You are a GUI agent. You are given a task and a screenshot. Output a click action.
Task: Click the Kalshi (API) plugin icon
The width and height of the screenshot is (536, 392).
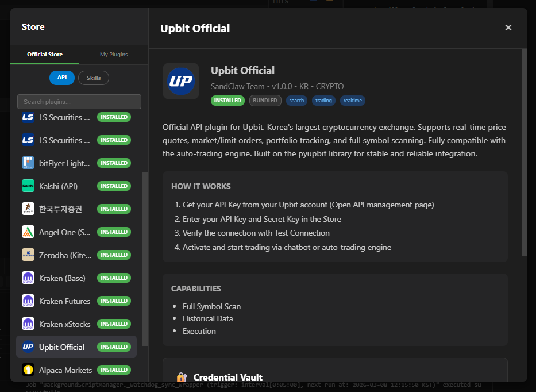tap(28, 186)
